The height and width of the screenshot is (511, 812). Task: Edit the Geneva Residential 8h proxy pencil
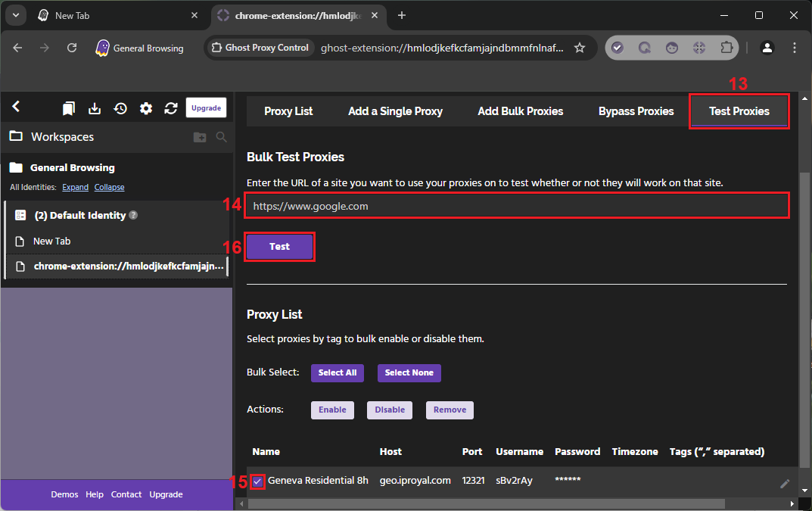point(785,484)
